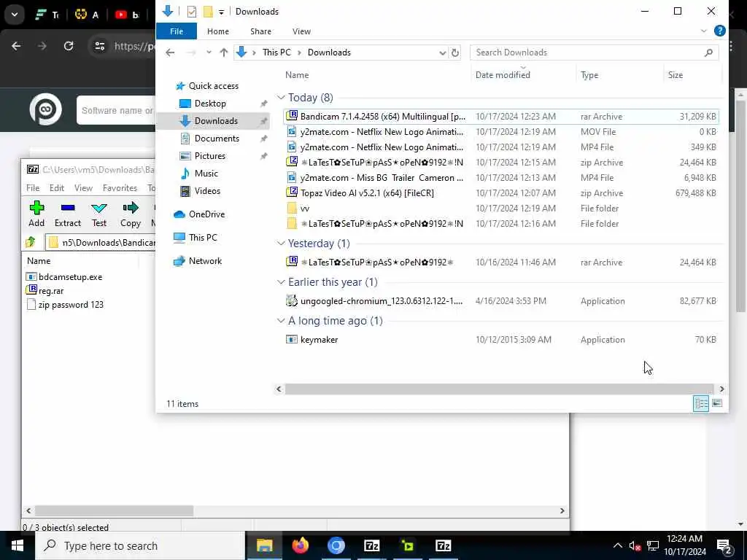Open 7-Zip View menu
Image resolution: width=747 pixels, height=560 pixels.
click(x=83, y=188)
